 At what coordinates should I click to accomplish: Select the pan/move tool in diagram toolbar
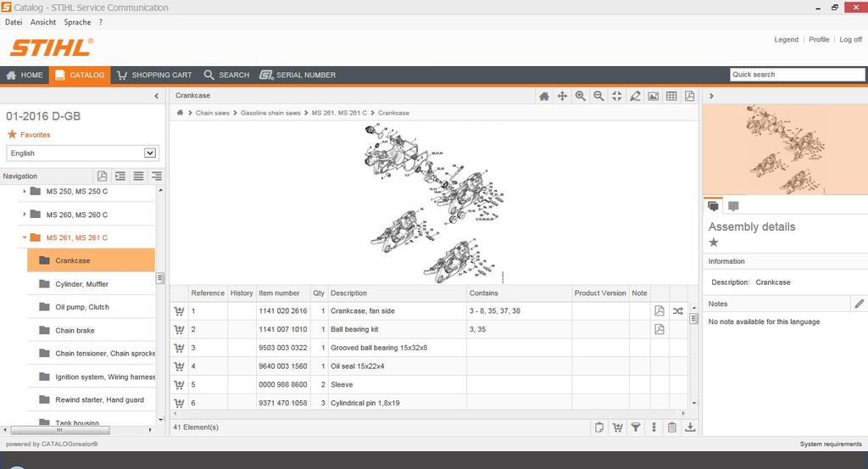562,97
